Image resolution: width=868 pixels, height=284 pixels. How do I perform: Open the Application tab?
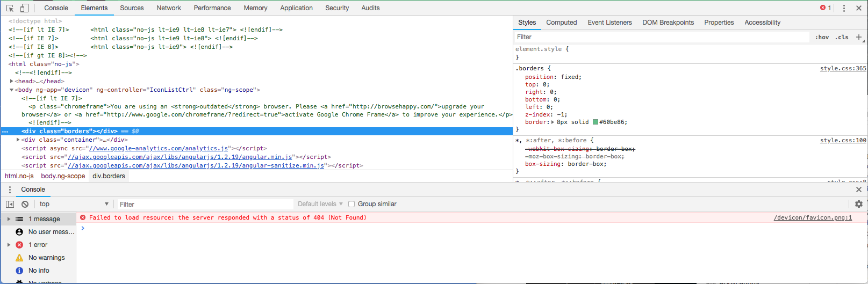click(296, 8)
